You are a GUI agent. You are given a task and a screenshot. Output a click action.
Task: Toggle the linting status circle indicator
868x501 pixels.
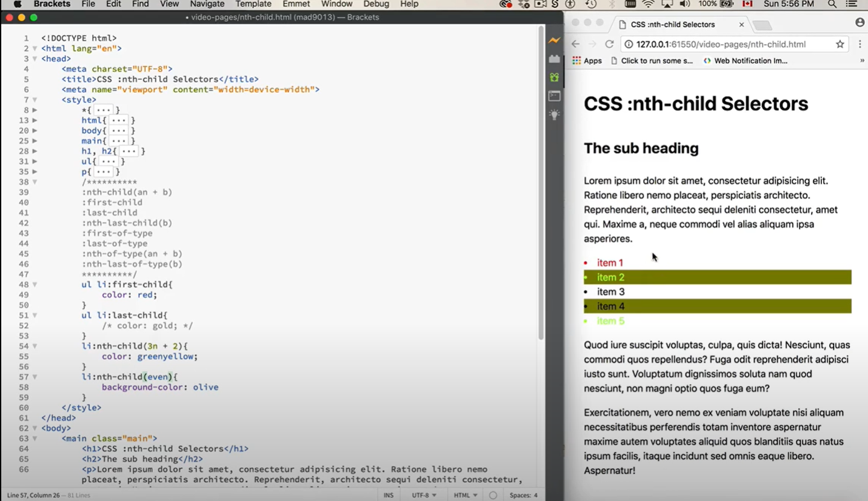[x=493, y=495]
